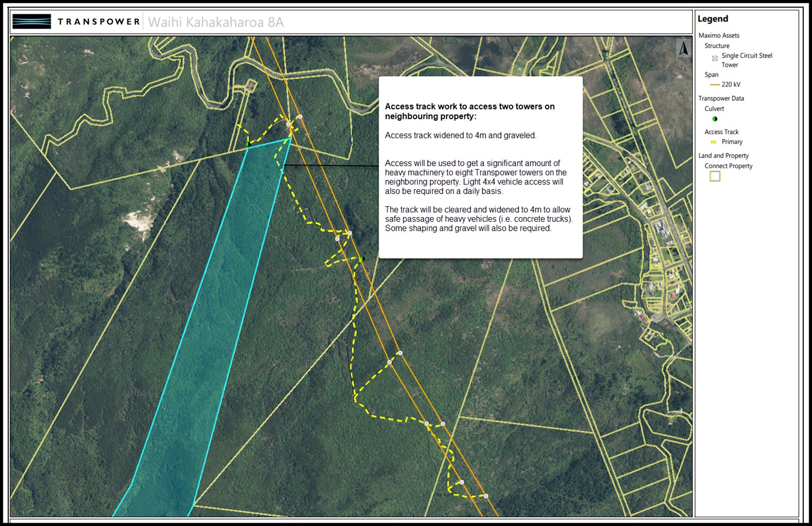812x526 pixels.
Task: Click the 220 kV span line symbol
Action: click(x=715, y=84)
